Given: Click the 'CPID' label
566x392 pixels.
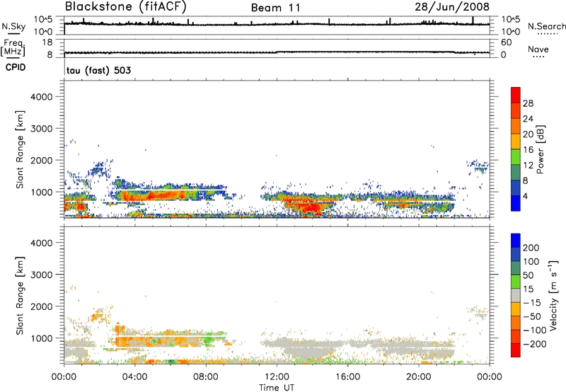Looking at the screenshot, I should point(16,67).
